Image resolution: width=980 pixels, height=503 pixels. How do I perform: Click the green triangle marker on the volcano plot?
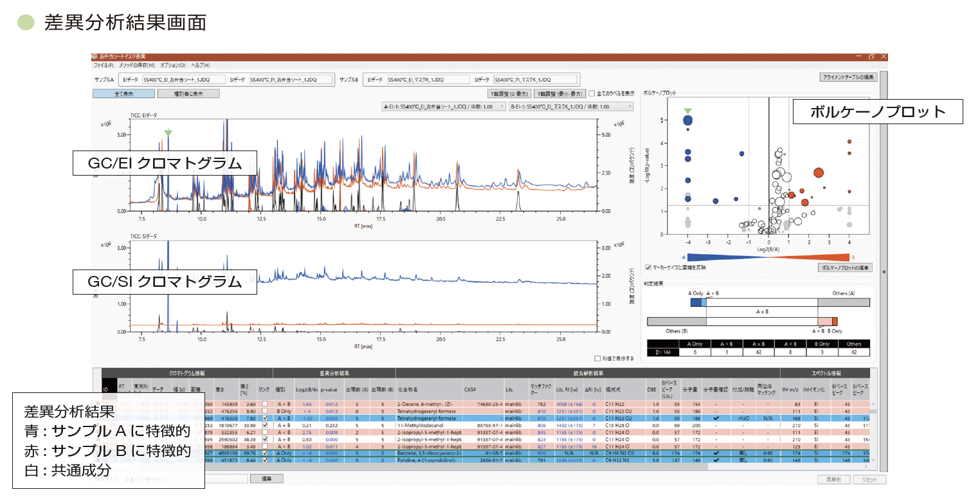coord(687,111)
